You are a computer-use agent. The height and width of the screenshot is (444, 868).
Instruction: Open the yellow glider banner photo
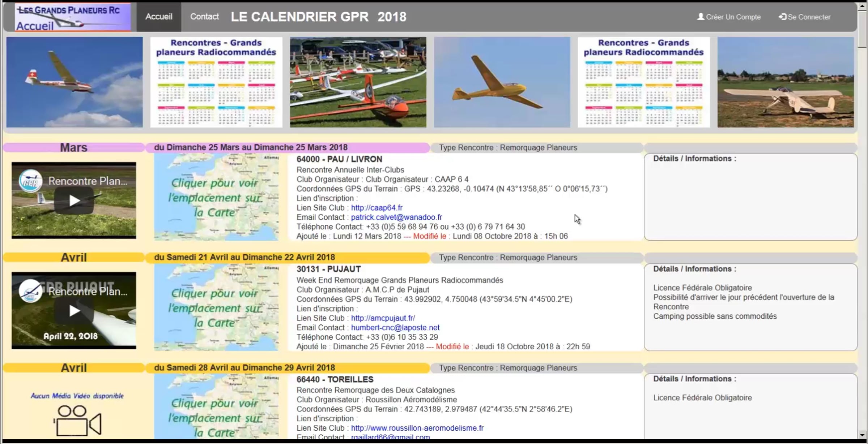(x=502, y=82)
